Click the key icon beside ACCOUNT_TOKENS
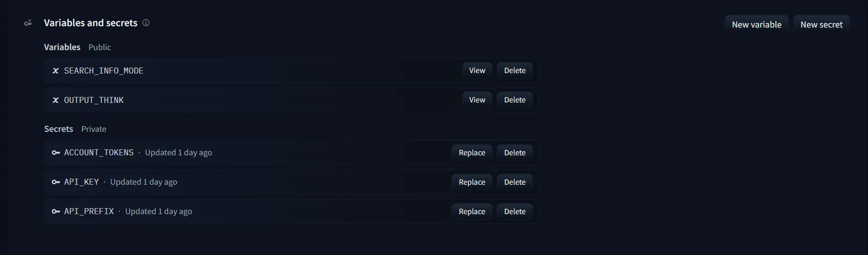Viewport: 868px width, 255px height. 56,153
